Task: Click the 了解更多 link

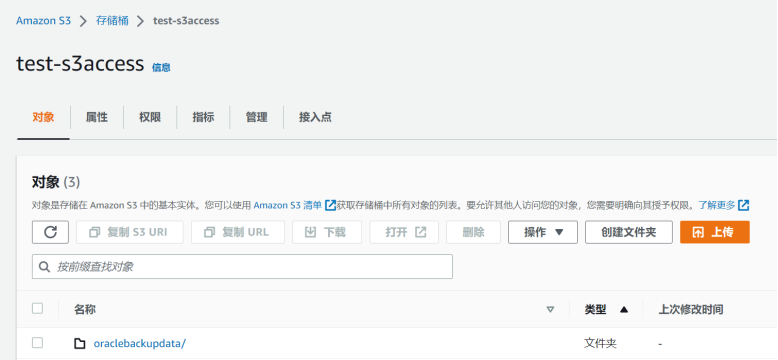Action: (717, 205)
